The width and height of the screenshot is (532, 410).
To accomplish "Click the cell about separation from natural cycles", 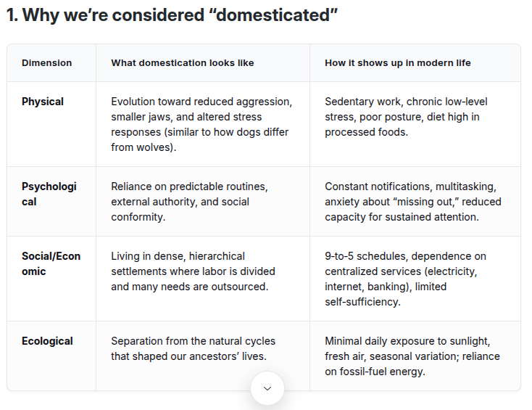I will [x=193, y=348].
